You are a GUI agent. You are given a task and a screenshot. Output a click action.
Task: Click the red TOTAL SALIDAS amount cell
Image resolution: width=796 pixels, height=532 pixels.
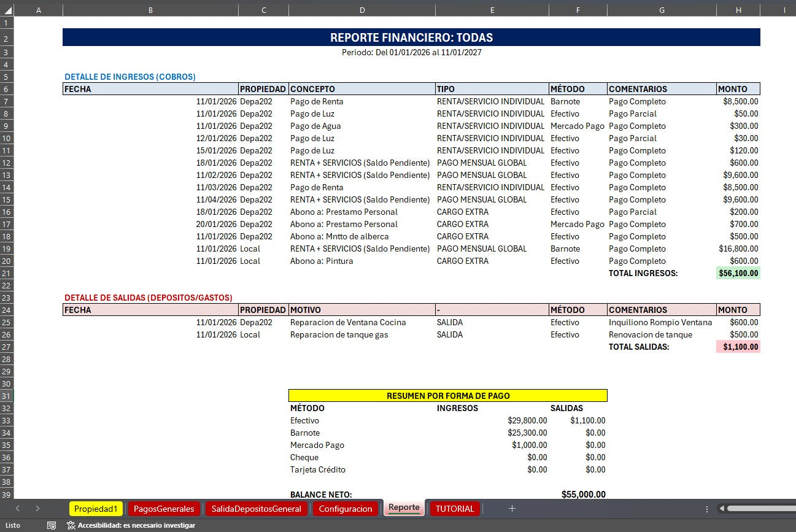click(738, 347)
